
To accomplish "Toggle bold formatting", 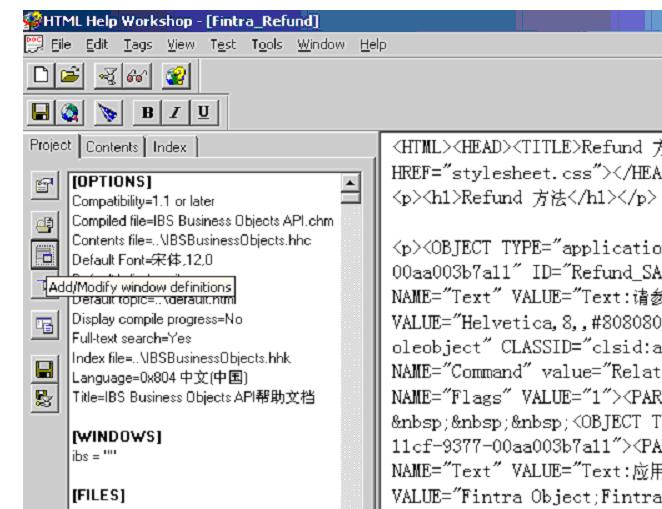I will coord(147,113).
